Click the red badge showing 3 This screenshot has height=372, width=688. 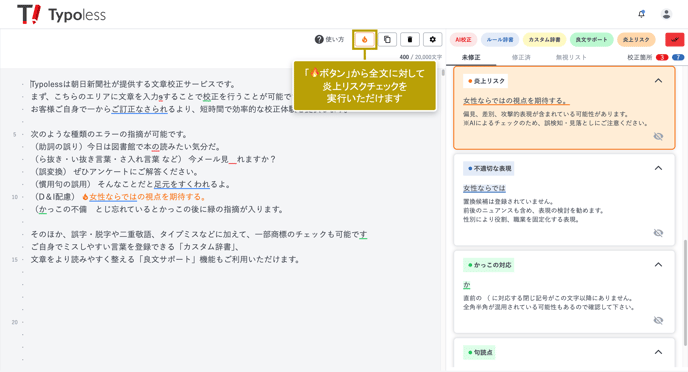662,57
